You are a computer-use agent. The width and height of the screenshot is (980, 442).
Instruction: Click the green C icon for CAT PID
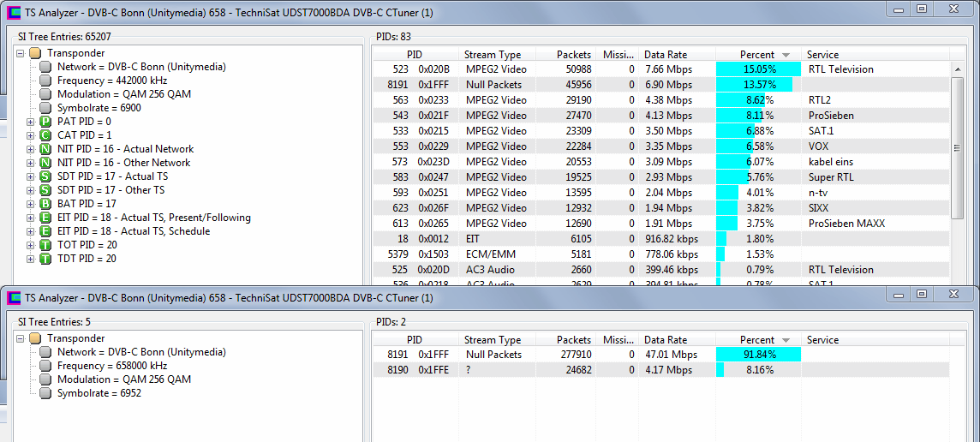coord(45,135)
